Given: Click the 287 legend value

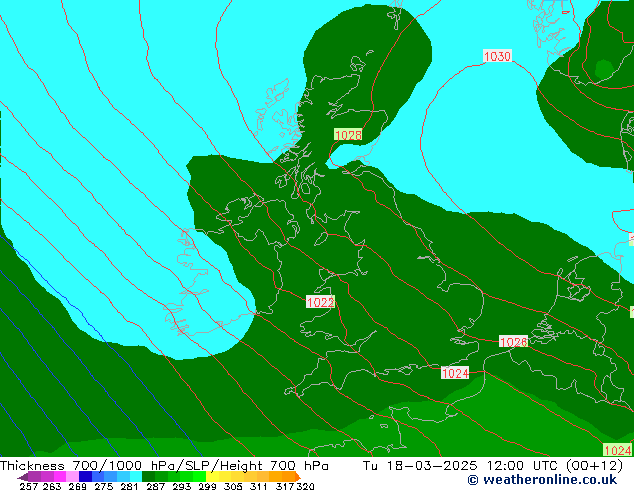Looking at the screenshot, I should [156, 486].
